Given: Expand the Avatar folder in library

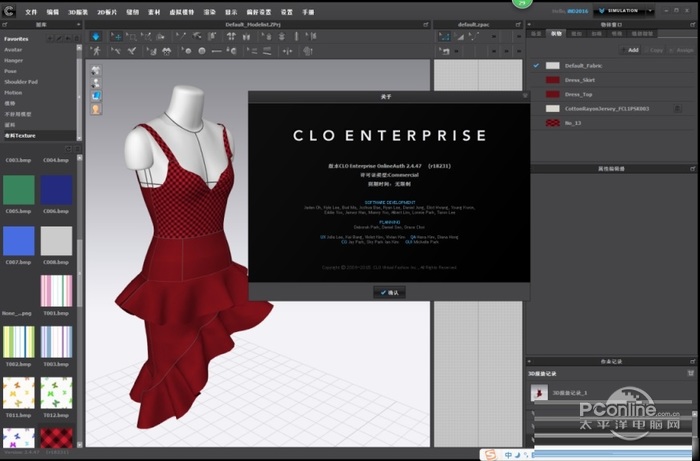Looking at the screenshot, I should point(15,49).
